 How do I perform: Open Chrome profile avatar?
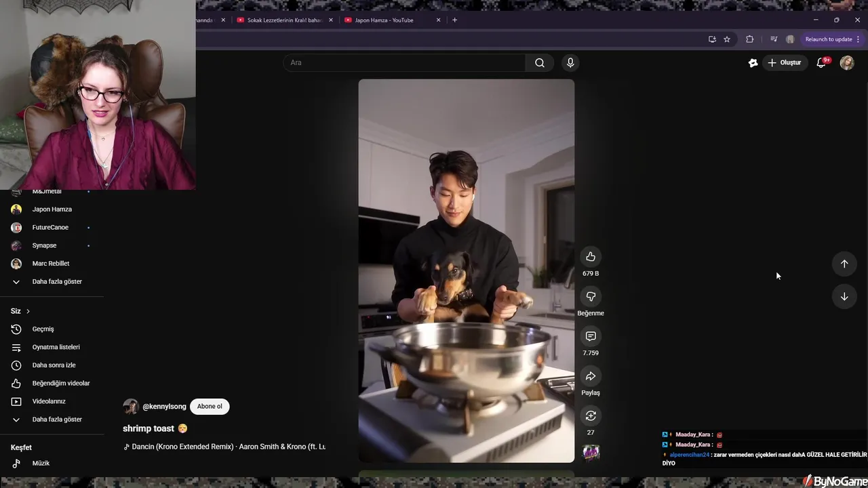(x=790, y=39)
